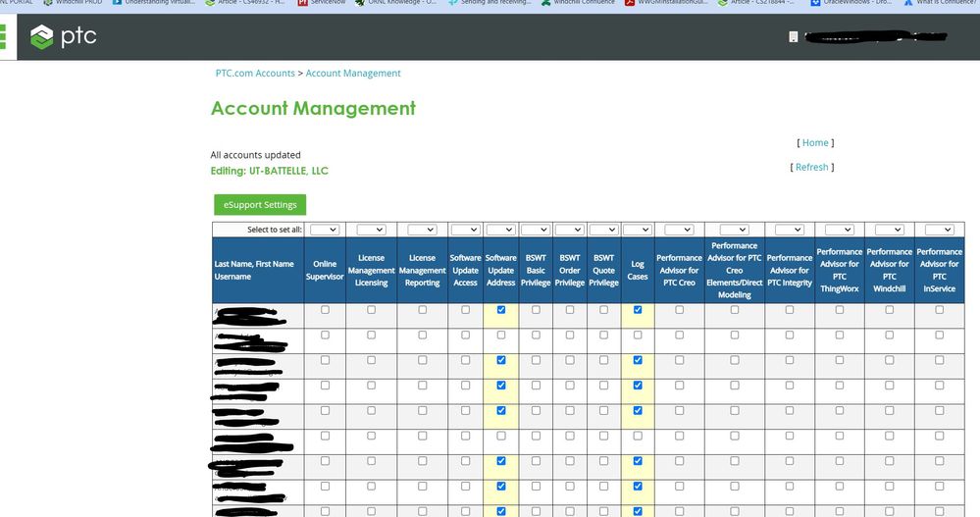This screenshot has width=980, height=517.
Task: Click the 'Account Management' page heading
Action: pyautogui.click(x=313, y=108)
